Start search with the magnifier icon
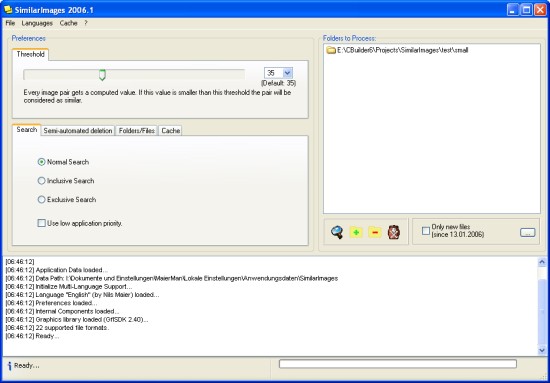The width and height of the screenshot is (550, 383). [x=337, y=232]
